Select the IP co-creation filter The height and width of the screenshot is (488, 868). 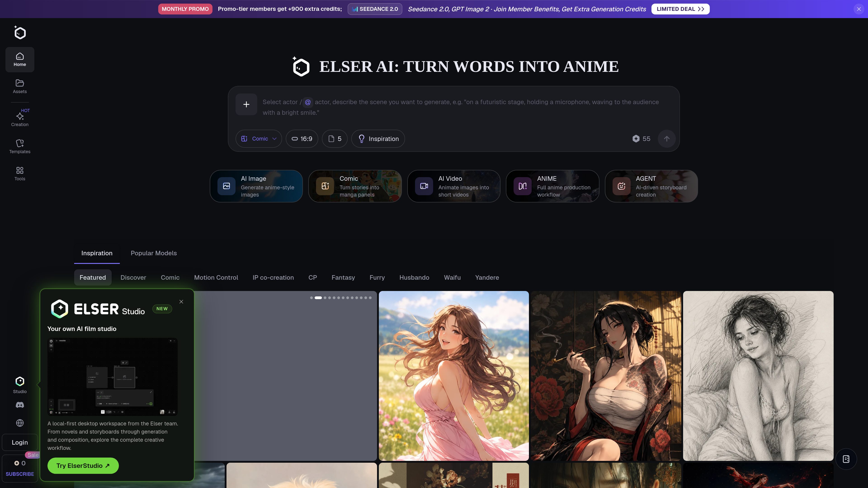[273, 277]
